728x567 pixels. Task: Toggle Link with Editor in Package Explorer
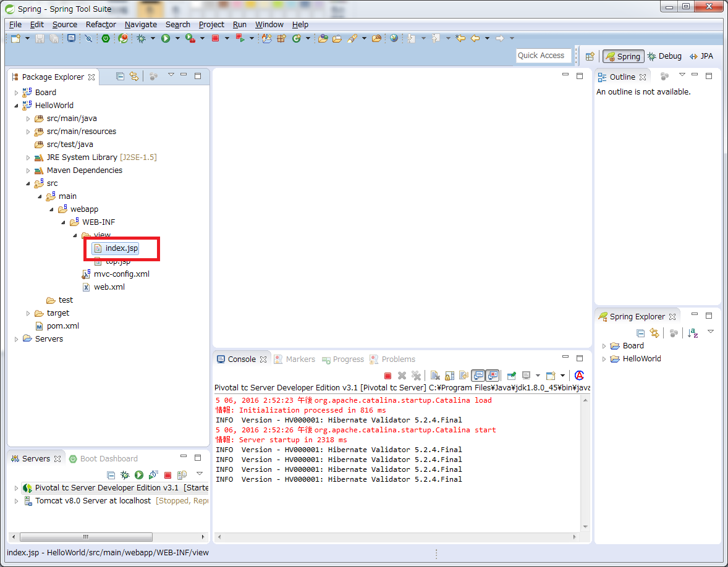point(133,77)
